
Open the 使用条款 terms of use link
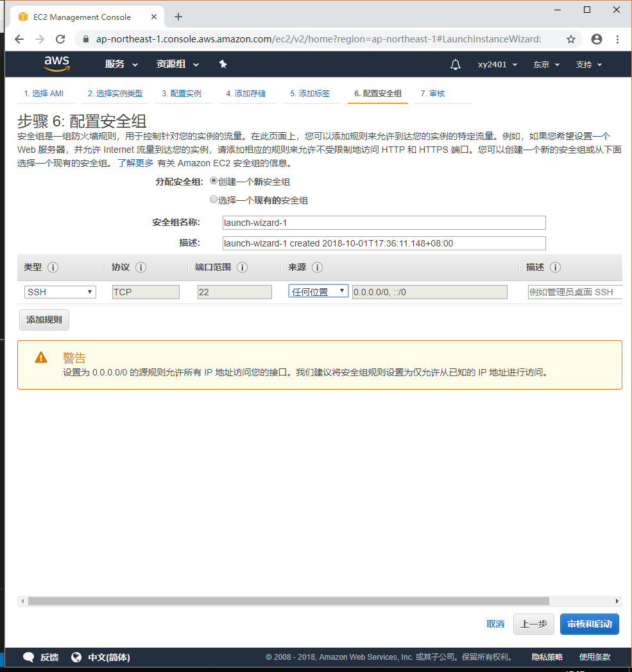(595, 657)
